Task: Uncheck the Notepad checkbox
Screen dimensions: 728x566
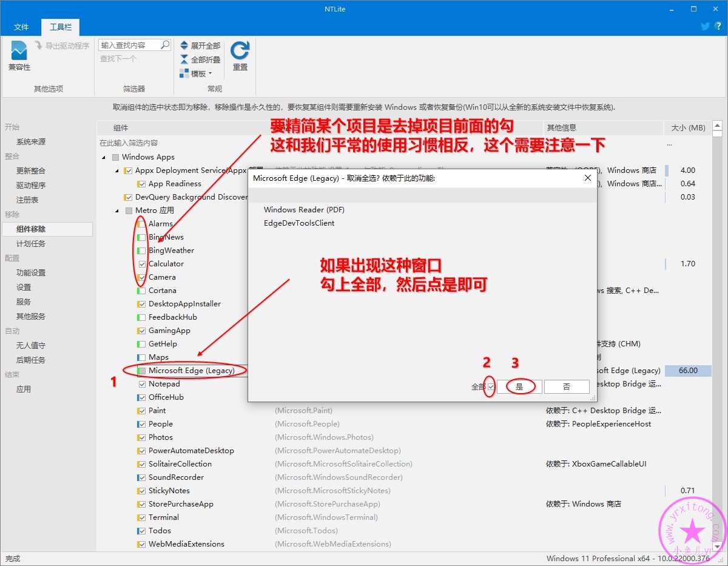Action: coord(142,384)
